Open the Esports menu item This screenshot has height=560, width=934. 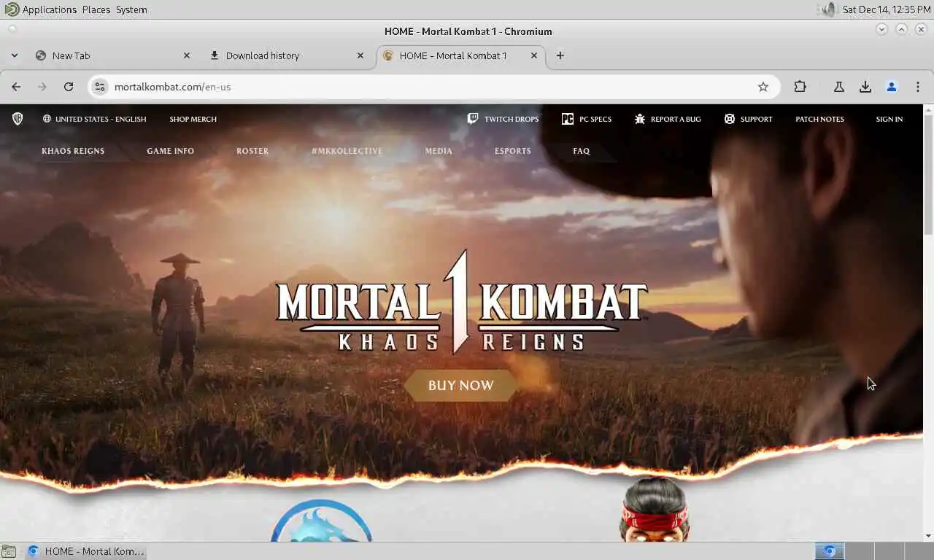click(x=512, y=151)
